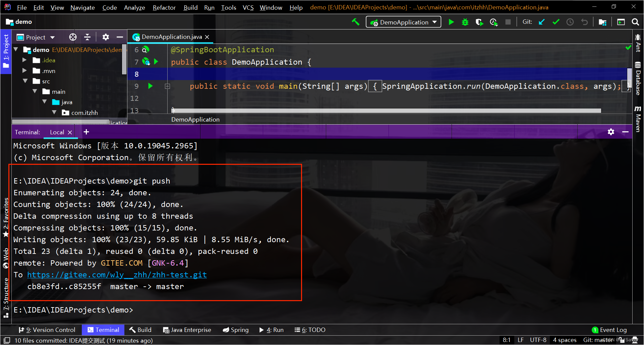Click the Run with Profiler icon
The height and width of the screenshot is (345, 644).
click(x=494, y=22)
